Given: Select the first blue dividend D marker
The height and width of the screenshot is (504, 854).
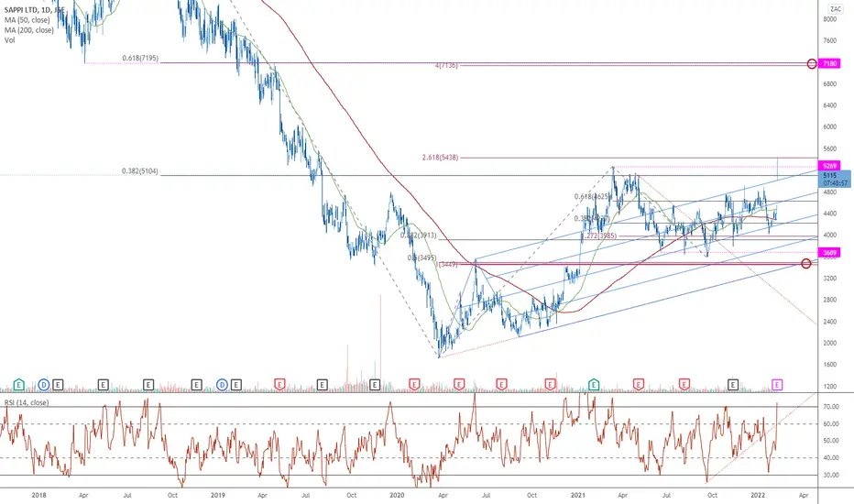Looking at the screenshot, I should point(44,385).
